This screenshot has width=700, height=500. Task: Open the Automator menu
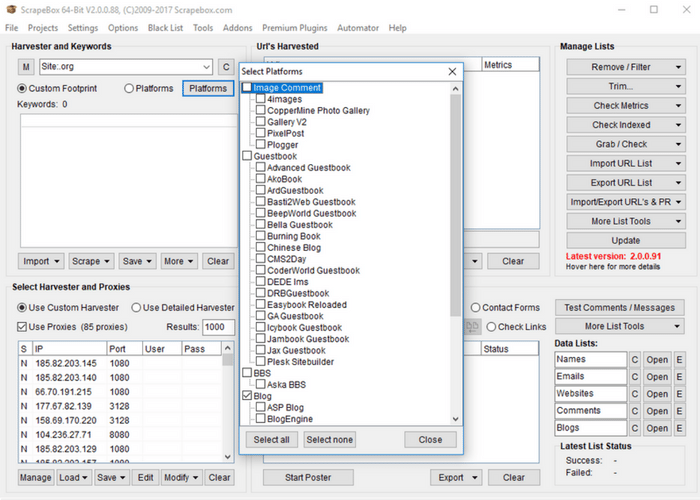358,28
